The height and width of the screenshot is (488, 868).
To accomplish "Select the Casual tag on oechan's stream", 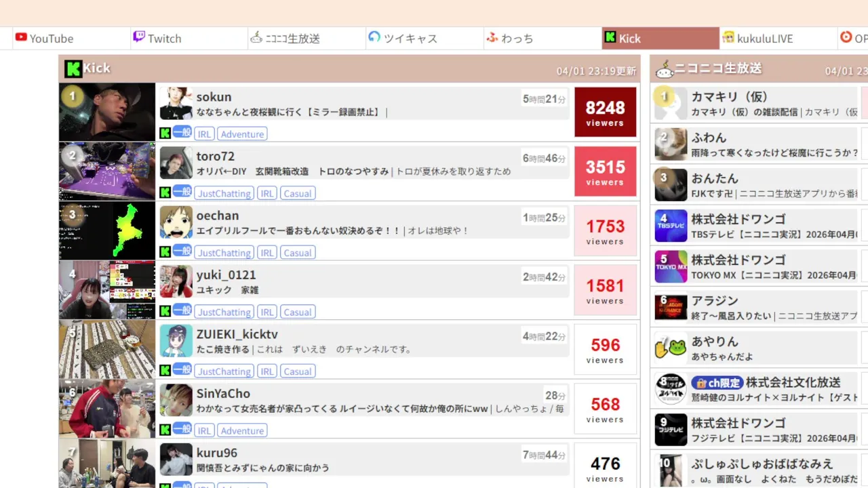I will tap(298, 253).
